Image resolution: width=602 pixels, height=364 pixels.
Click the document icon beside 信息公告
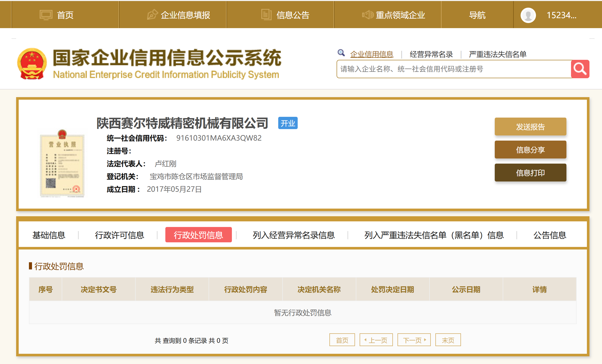(x=266, y=15)
